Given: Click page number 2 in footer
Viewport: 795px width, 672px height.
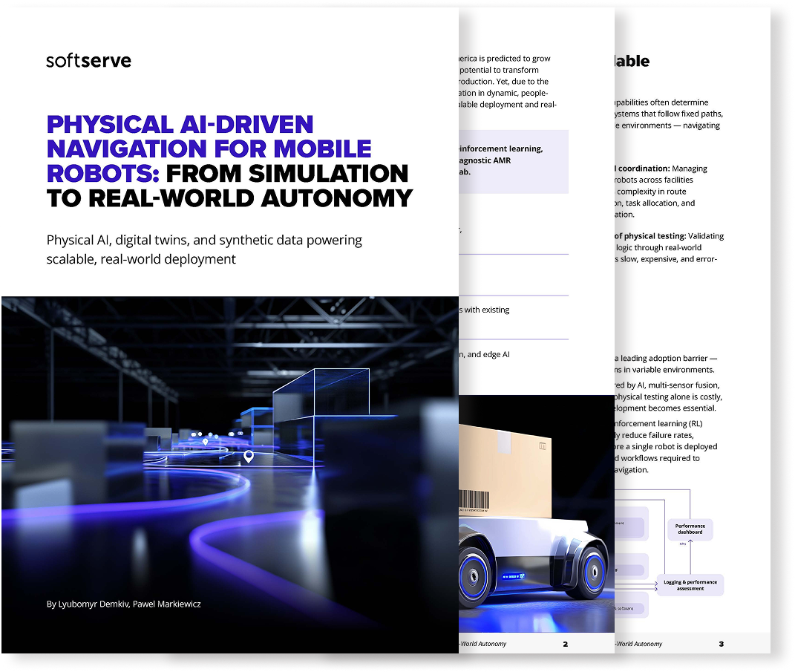Looking at the screenshot, I should [565, 644].
